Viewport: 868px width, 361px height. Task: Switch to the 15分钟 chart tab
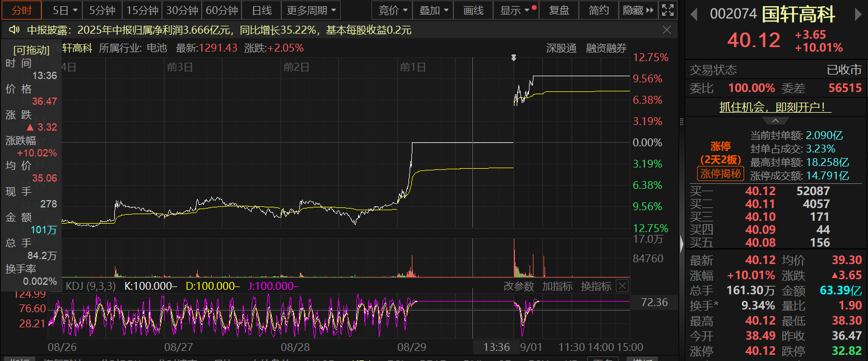142,10
